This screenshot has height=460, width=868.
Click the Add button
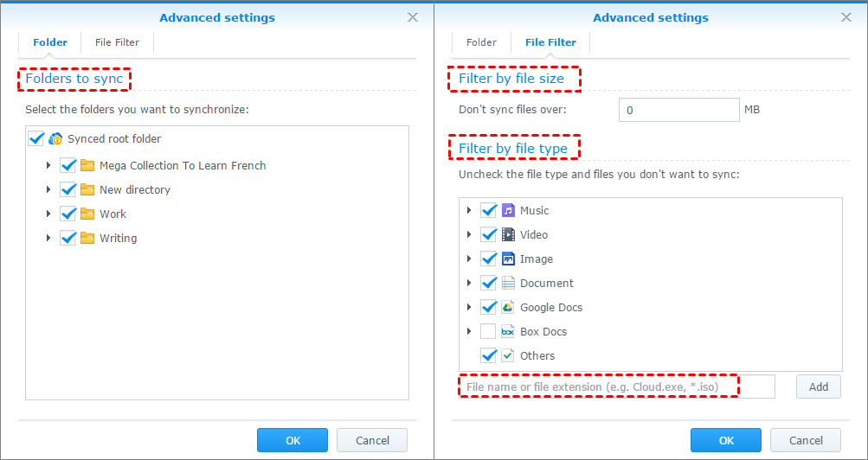818,387
